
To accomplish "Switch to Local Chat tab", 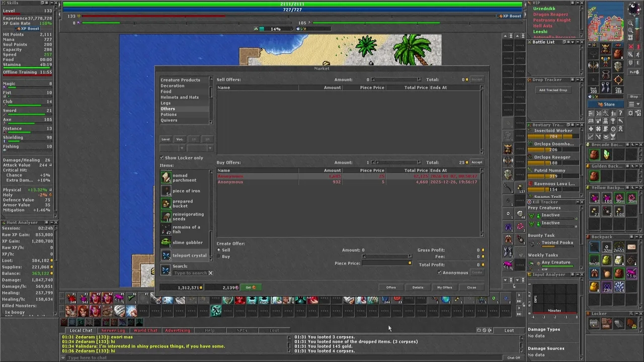I will [80, 330].
